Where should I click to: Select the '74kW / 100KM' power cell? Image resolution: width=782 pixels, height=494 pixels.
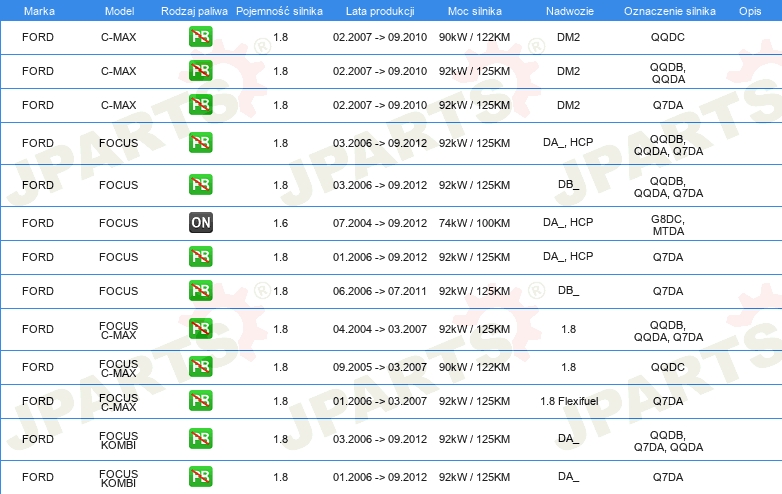[474, 223]
